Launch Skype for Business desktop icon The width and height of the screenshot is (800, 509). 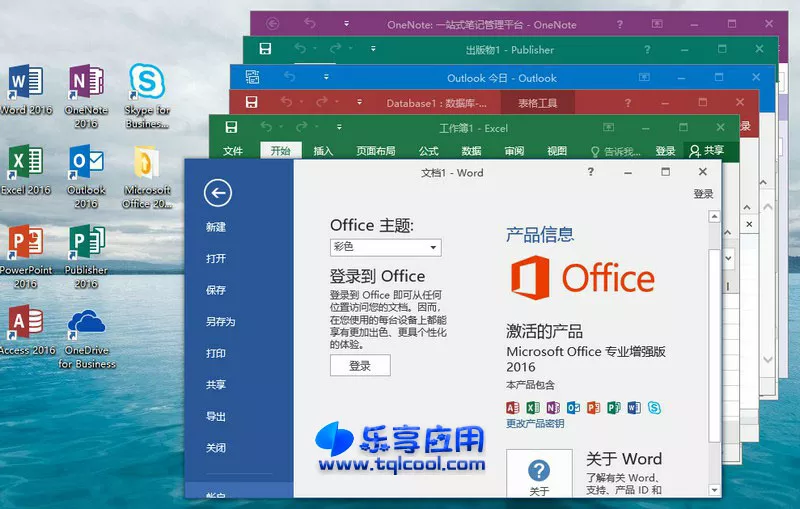(147, 96)
